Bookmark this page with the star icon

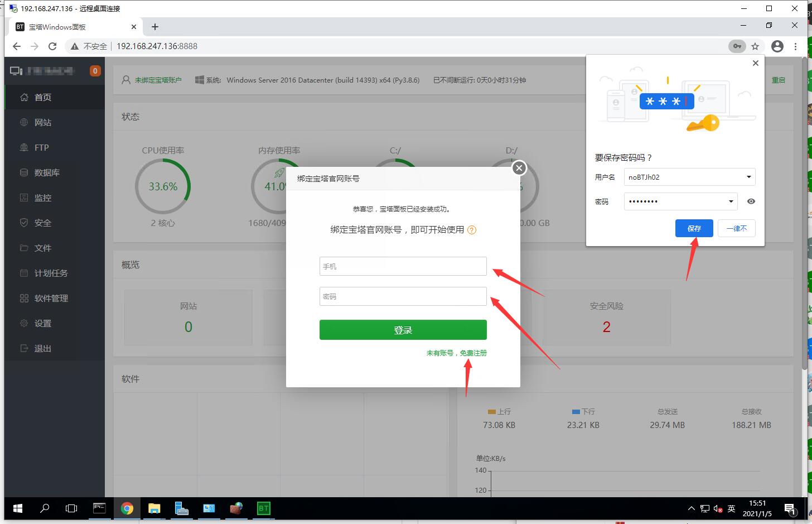point(755,46)
